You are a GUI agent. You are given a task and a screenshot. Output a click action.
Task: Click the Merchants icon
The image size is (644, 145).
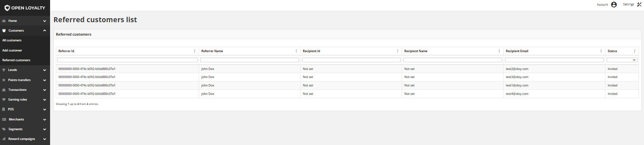click(x=4, y=119)
